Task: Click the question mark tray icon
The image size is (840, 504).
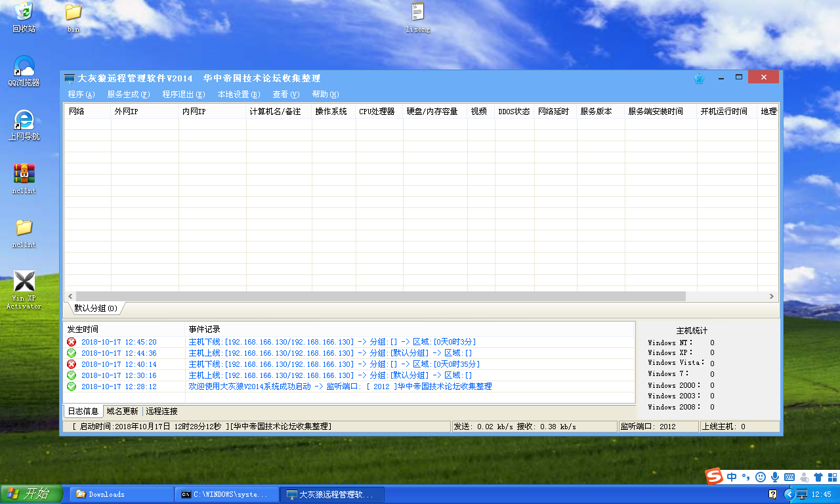Action: pyautogui.click(x=773, y=494)
